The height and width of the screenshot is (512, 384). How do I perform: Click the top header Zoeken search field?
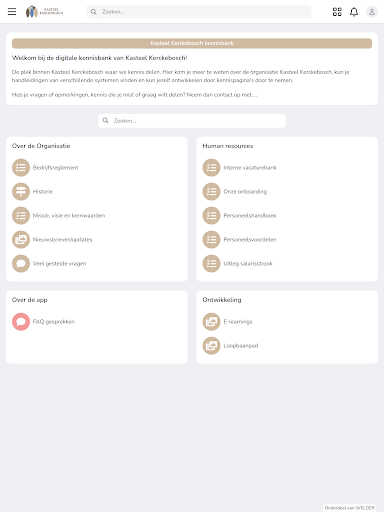tap(199, 12)
